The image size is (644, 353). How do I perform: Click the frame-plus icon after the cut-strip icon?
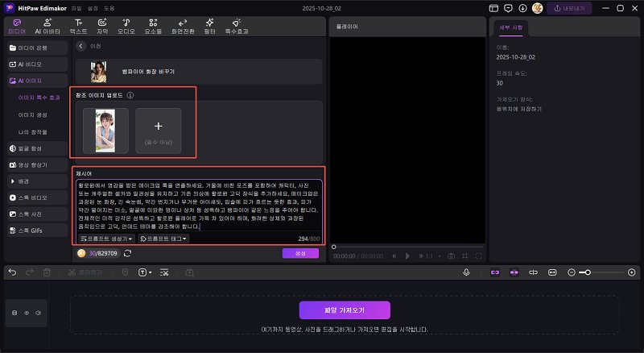tap(189, 272)
